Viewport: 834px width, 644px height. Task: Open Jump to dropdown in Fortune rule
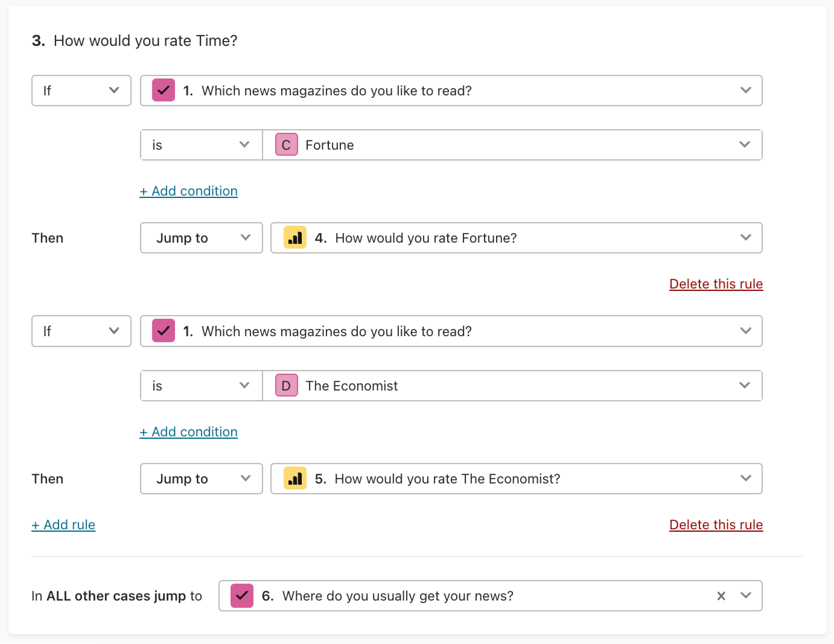(x=201, y=238)
